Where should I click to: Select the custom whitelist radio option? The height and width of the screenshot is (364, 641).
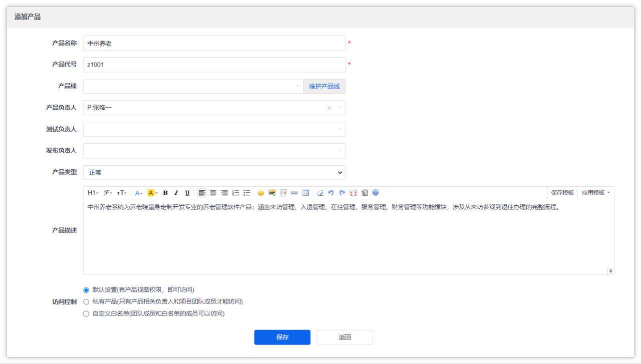click(86, 314)
